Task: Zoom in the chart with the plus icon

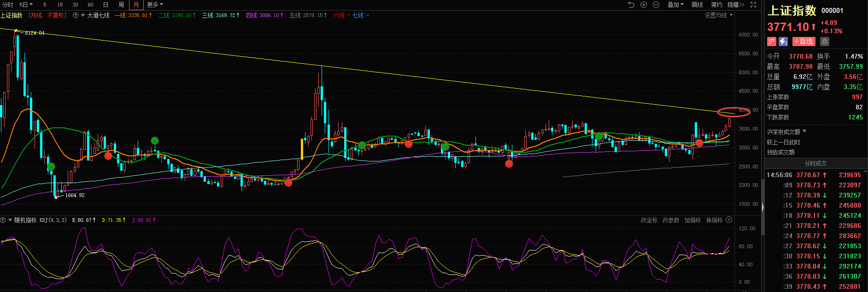Action: coord(644,5)
